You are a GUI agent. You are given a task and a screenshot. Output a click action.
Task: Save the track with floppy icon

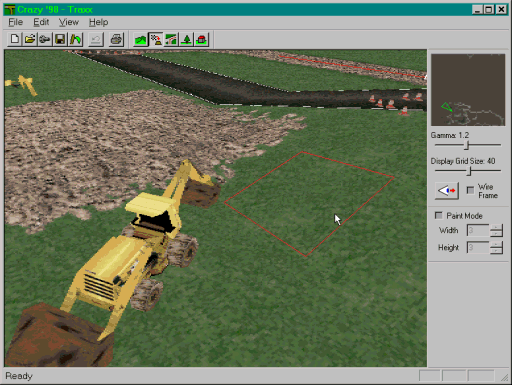(60, 39)
